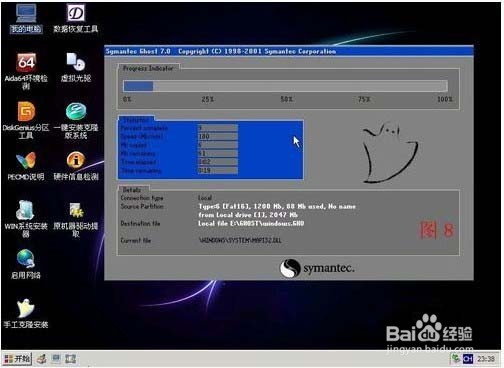This screenshot has width=504, height=368.
Task: Click the Symantec Ghost 7.0 title bar
Action: pos(289,51)
